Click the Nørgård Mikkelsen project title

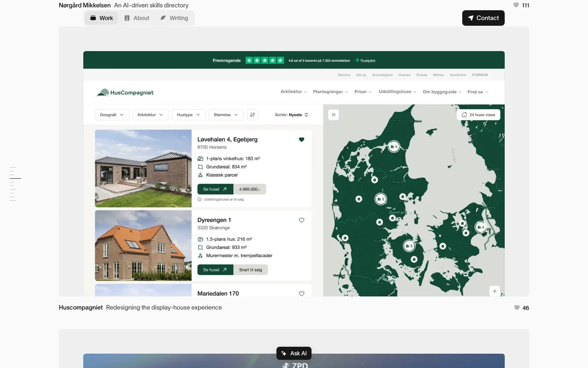[85, 5]
